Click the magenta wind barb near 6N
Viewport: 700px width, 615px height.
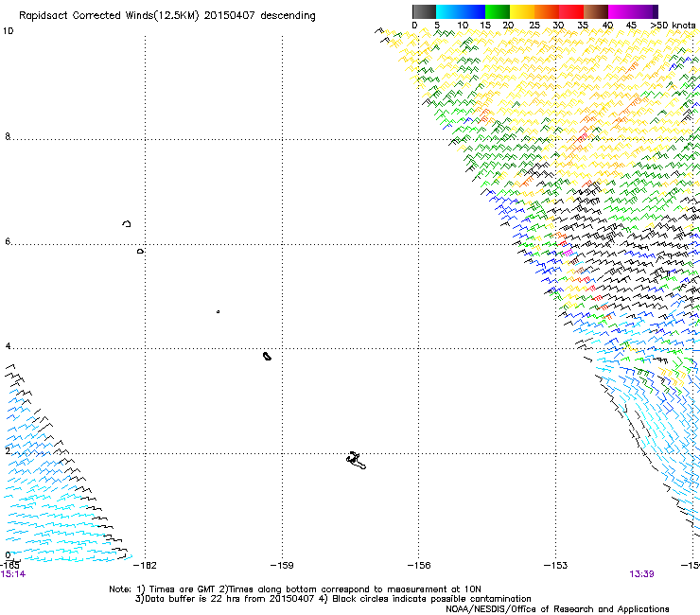[568, 253]
